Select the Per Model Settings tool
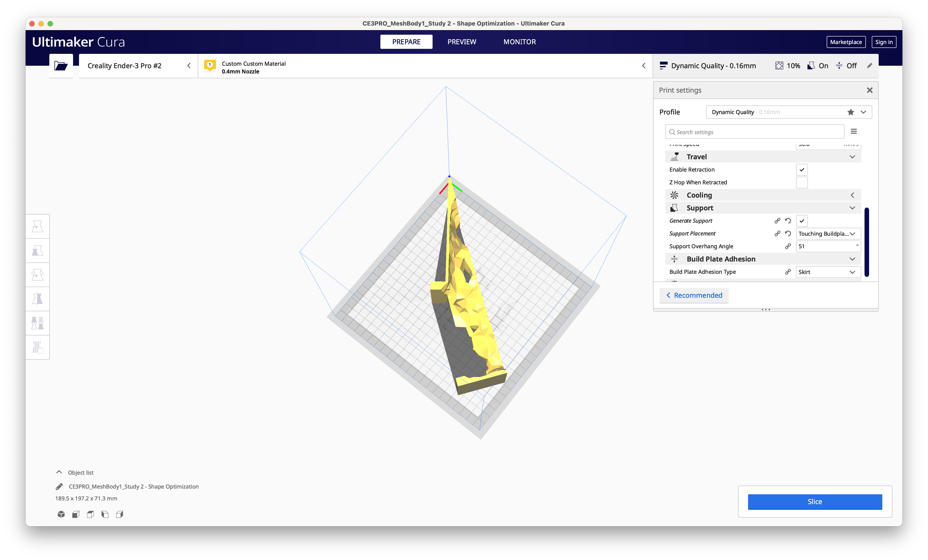Image resolution: width=928 pixels, height=560 pixels. [x=37, y=323]
